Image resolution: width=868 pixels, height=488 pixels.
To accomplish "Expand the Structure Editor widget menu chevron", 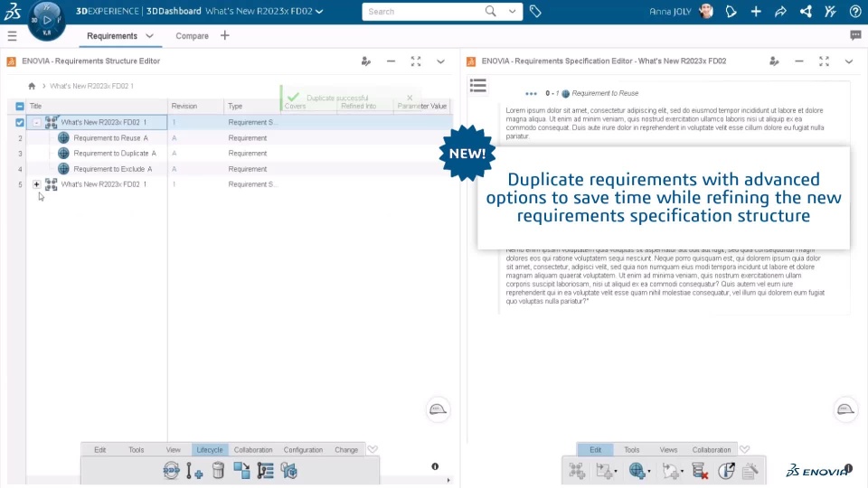I will [440, 61].
